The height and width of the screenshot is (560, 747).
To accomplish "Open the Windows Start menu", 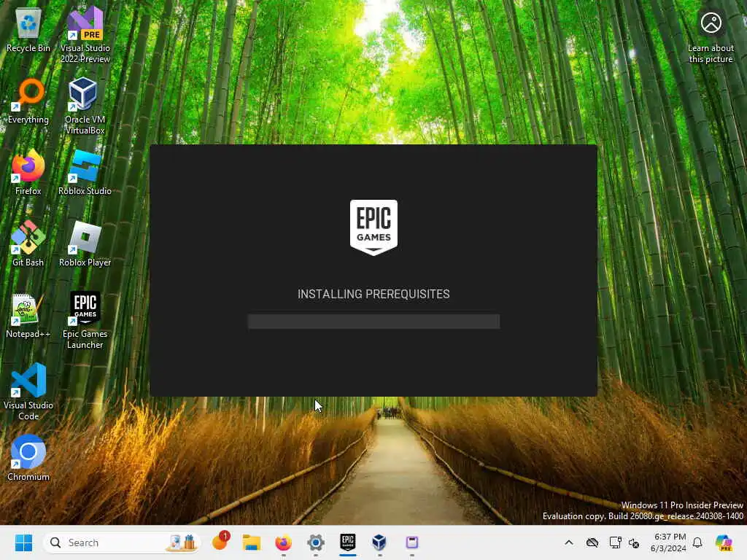I will (23, 542).
